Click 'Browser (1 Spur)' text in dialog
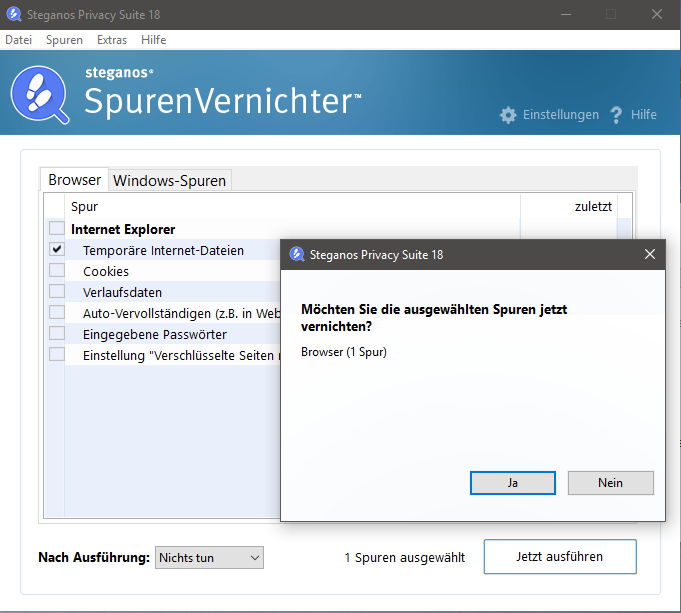 coord(344,351)
